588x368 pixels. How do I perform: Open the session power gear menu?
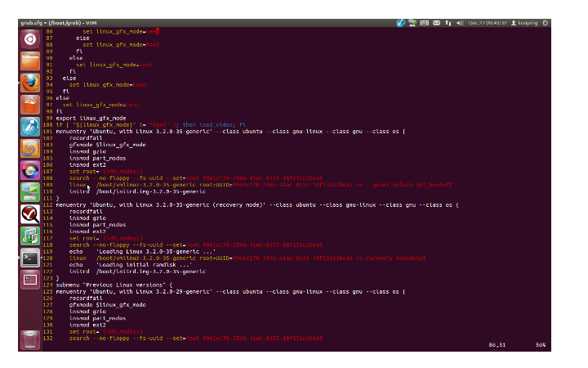546,23
